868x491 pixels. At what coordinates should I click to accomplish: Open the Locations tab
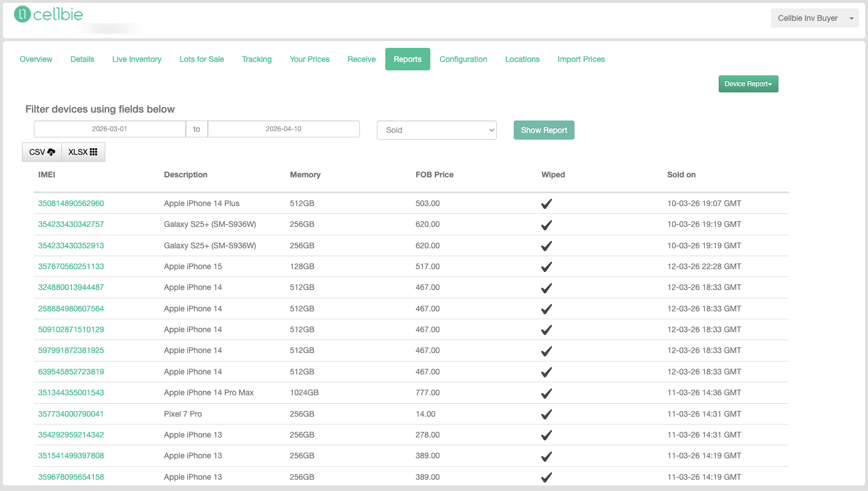[522, 59]
